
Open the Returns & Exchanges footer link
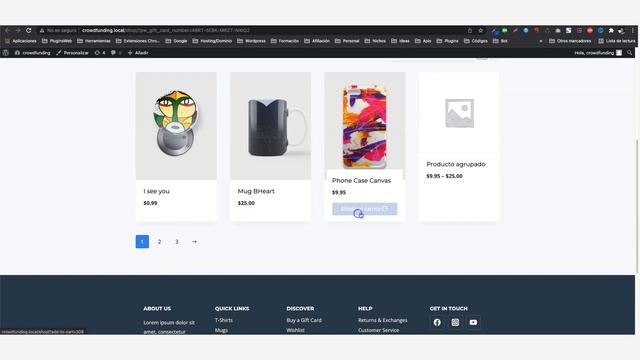[382, 320]
